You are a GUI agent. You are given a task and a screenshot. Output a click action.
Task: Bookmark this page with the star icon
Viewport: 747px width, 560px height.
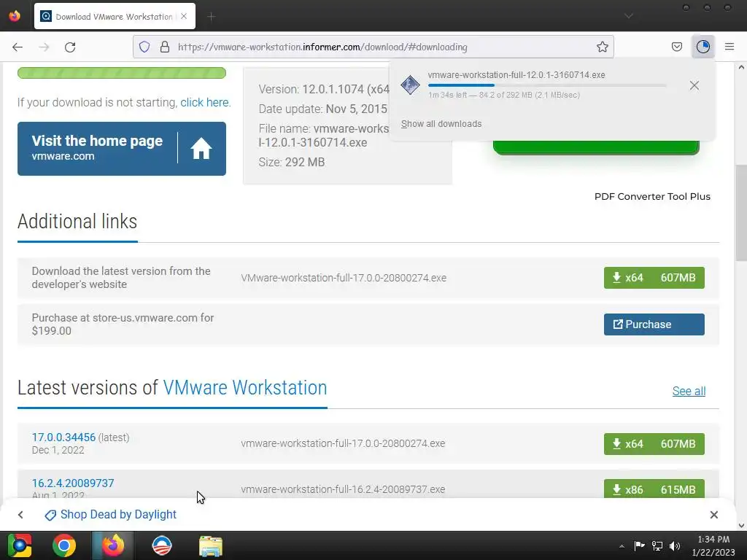(602, 47)
